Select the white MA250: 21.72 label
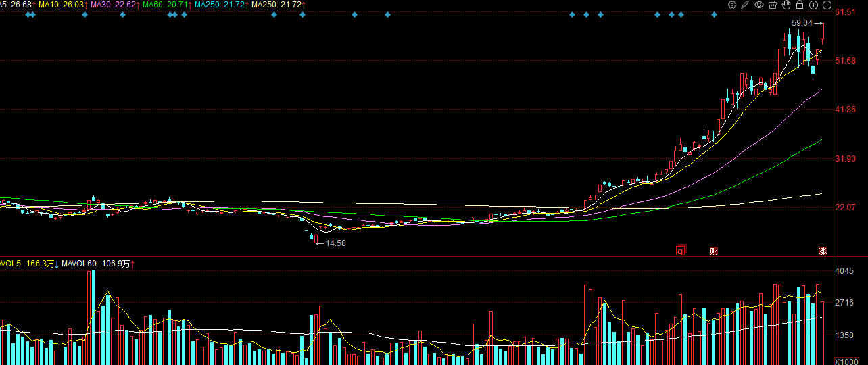 278,5
